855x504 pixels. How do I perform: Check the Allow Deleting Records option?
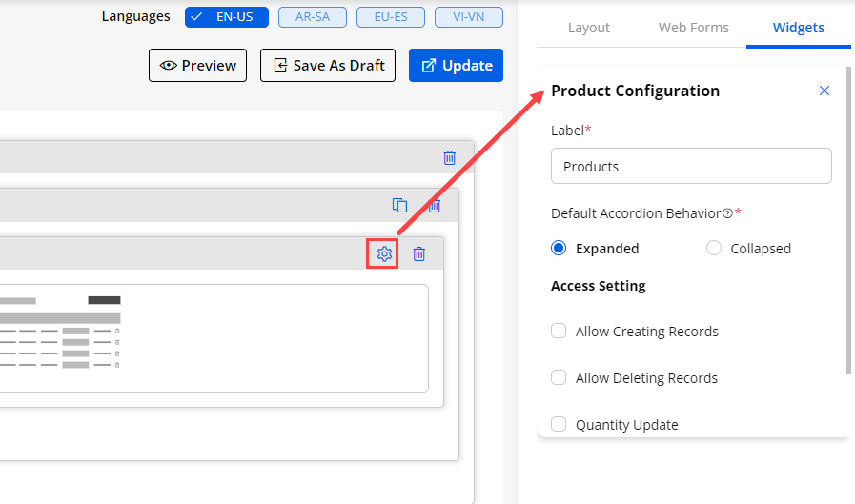pyautogui.click(x=560, y=378)
